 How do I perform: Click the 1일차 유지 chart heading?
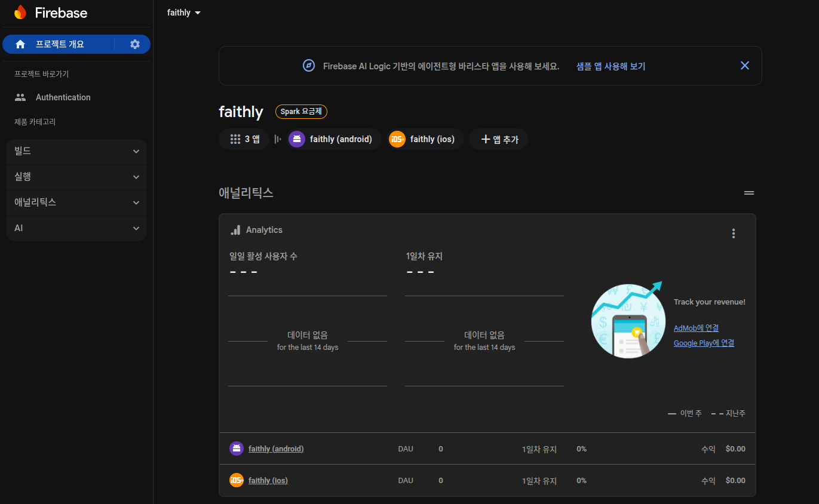(424, 256)
